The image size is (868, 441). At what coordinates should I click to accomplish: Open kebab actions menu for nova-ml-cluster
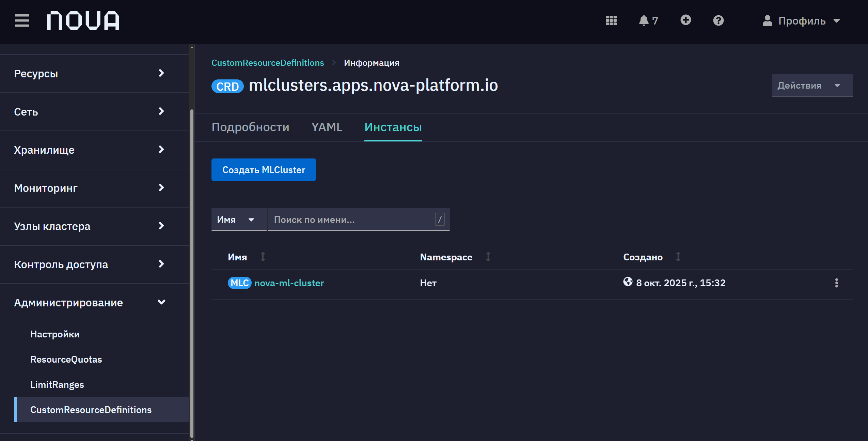coord(836,283)
